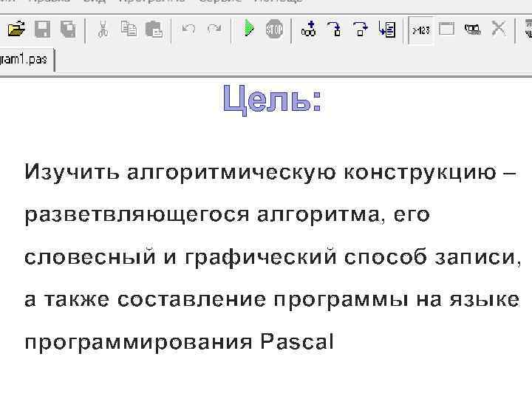Save the current file with floppy icon

click(42, 30)
